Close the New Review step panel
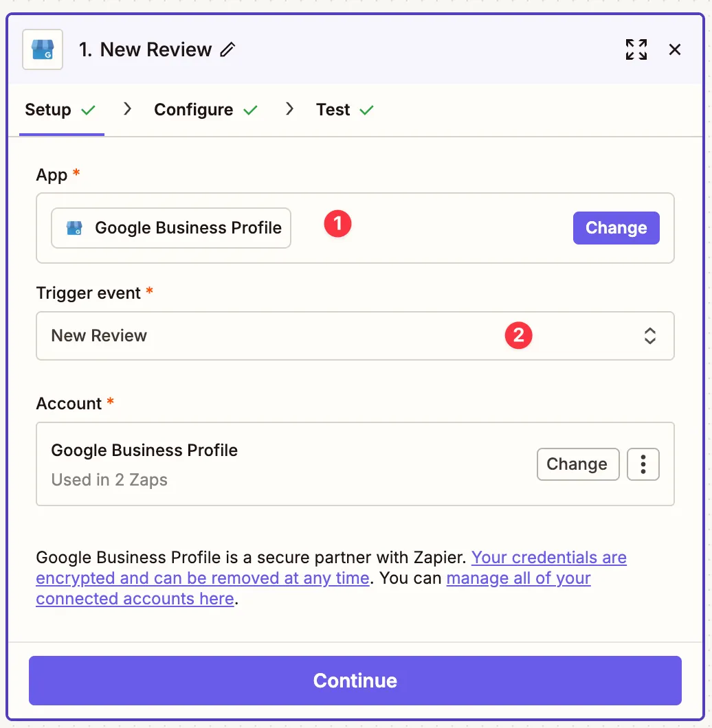This screenshot has height=728, width=712. (675, 49)
